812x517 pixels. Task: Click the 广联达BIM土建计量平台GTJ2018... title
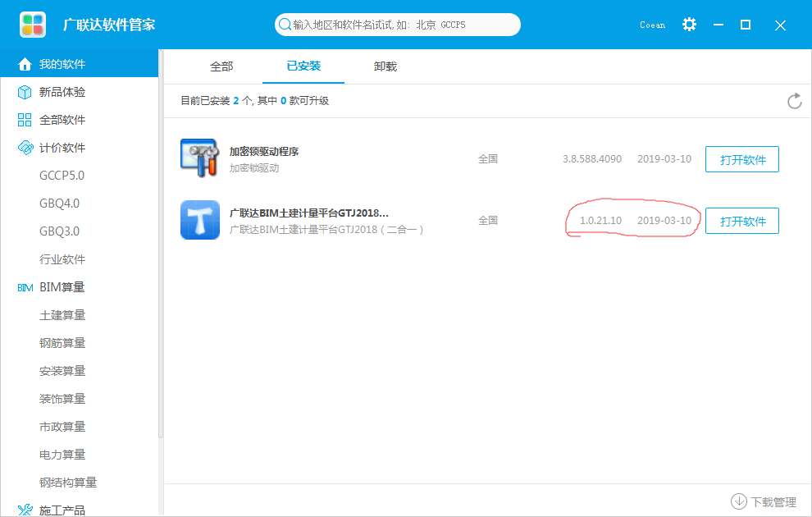(x=308, y=213)
